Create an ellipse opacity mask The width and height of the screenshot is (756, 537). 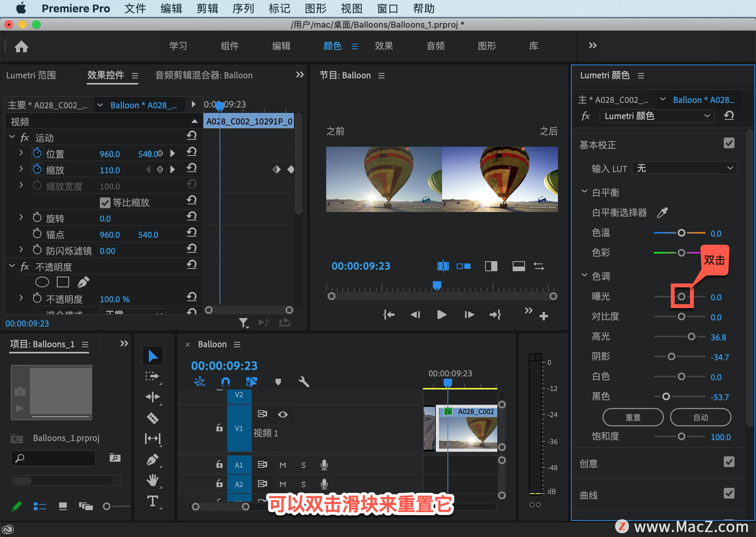(42, 282)
